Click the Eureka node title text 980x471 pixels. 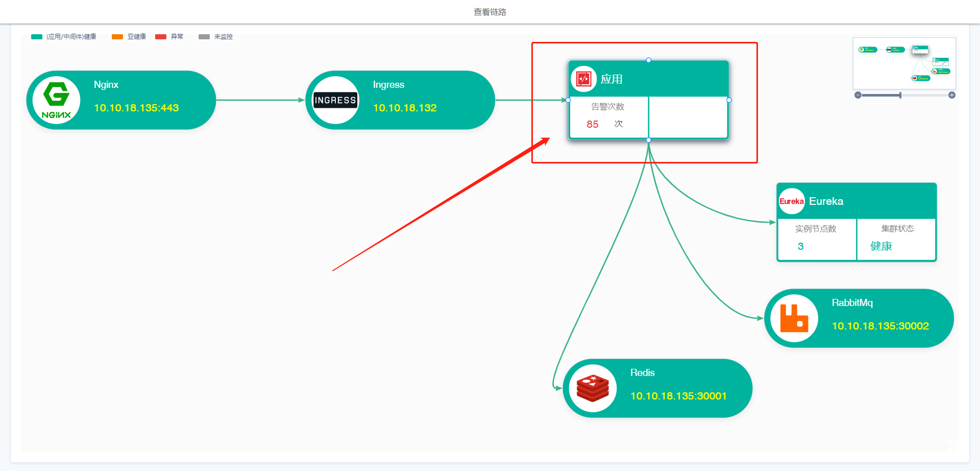pos(826,201)
